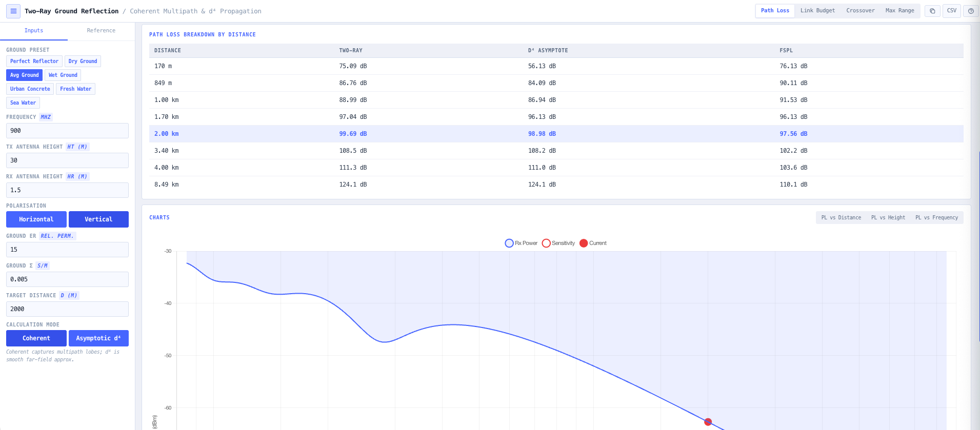Click the 124.1 dB two-ray value
The image size is (980, 430).
(353, 185)
